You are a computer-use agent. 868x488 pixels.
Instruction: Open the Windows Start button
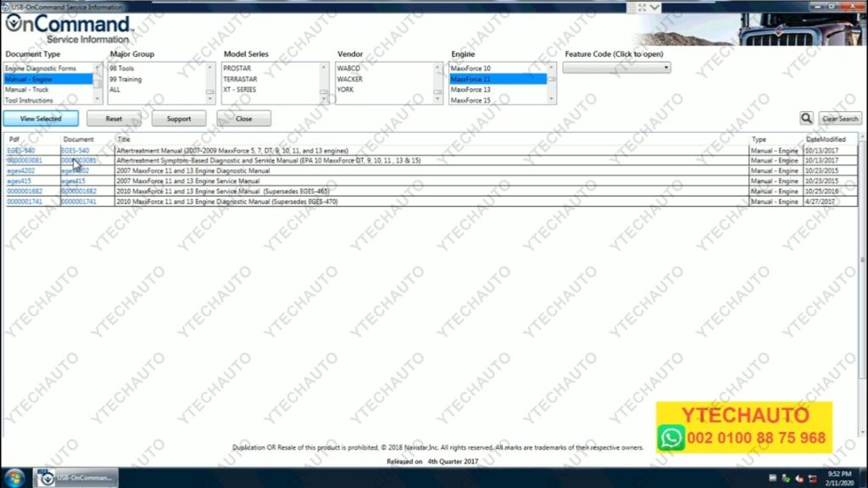click(x=14, y=478)
